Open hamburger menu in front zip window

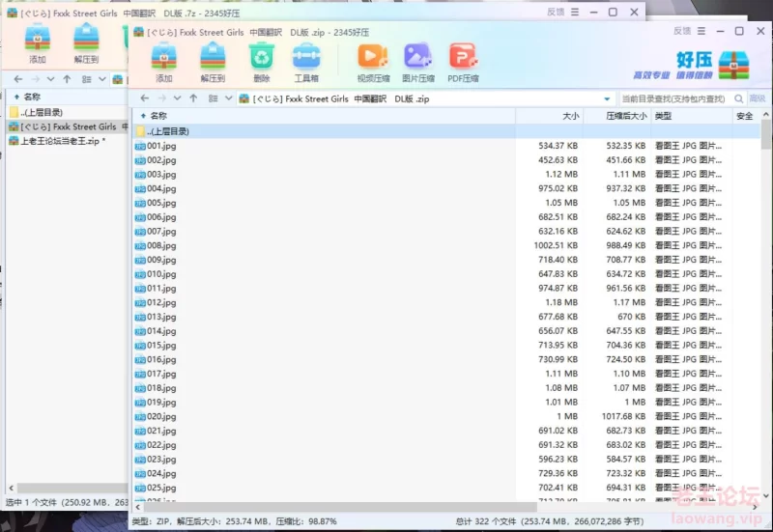click(701, 31)
